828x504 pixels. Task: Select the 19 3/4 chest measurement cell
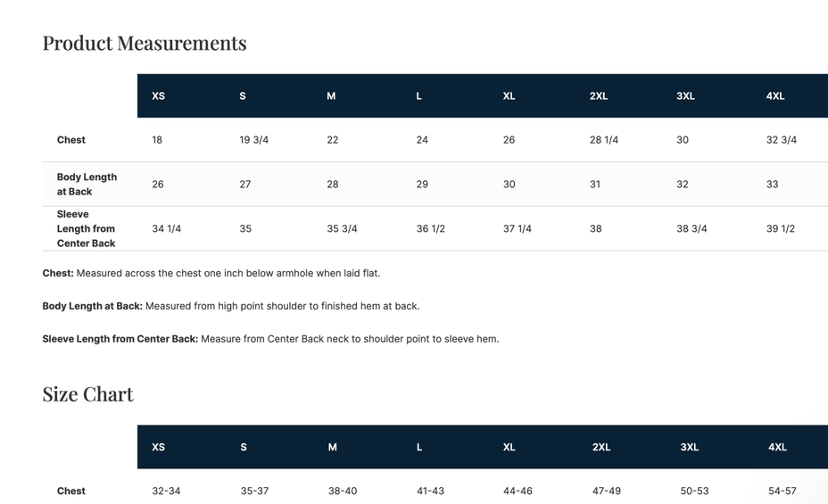pos(253,140)
